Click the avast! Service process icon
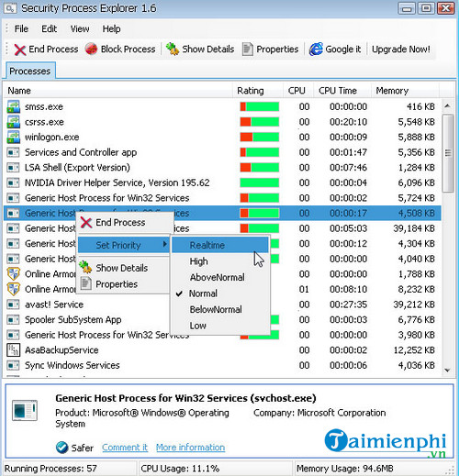 (x=13, y=304)
